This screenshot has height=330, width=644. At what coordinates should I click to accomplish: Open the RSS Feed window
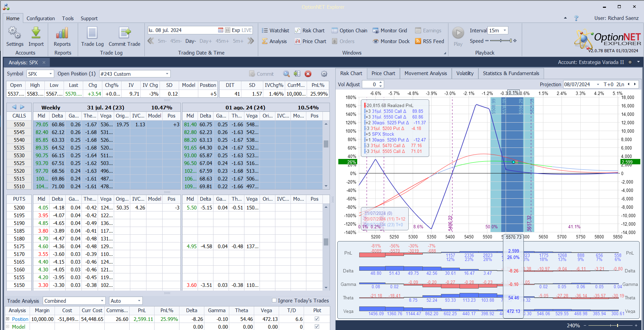[430, 41]
